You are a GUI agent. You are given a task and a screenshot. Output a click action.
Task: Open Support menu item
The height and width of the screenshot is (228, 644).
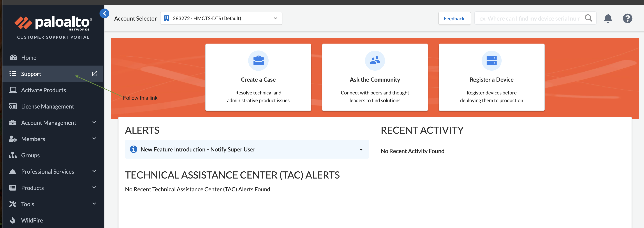point(53,74)
